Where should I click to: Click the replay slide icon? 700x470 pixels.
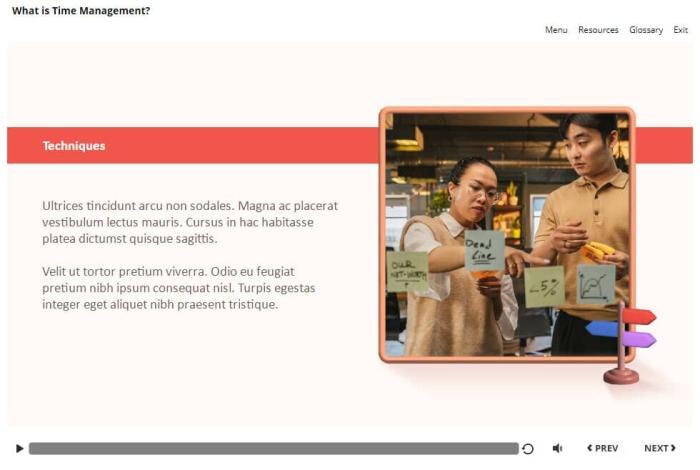click(x=528, y=449)
